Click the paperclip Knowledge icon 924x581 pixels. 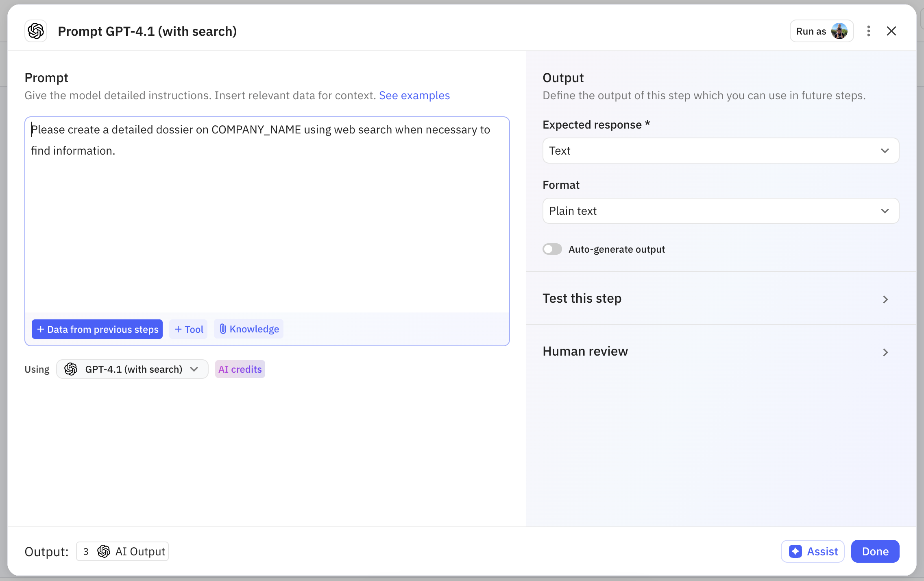223,329
